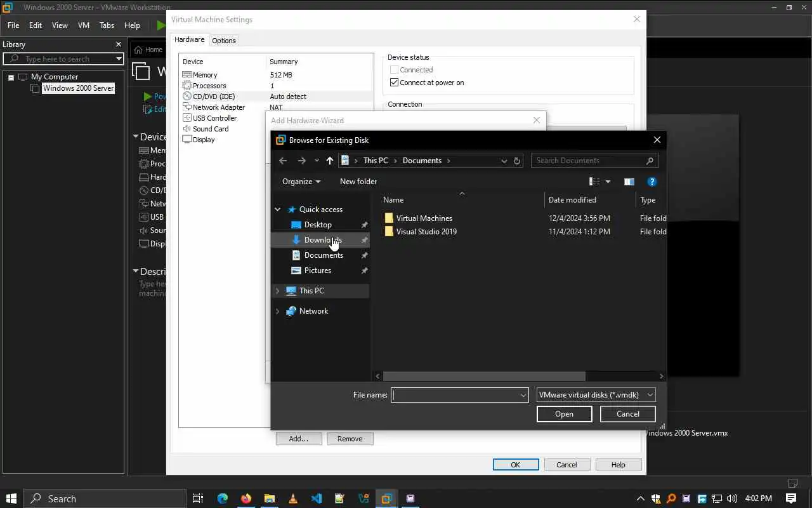Click the Open button
Image resolution: width=812 pixels, height=508 pixels.
[564, 414]
